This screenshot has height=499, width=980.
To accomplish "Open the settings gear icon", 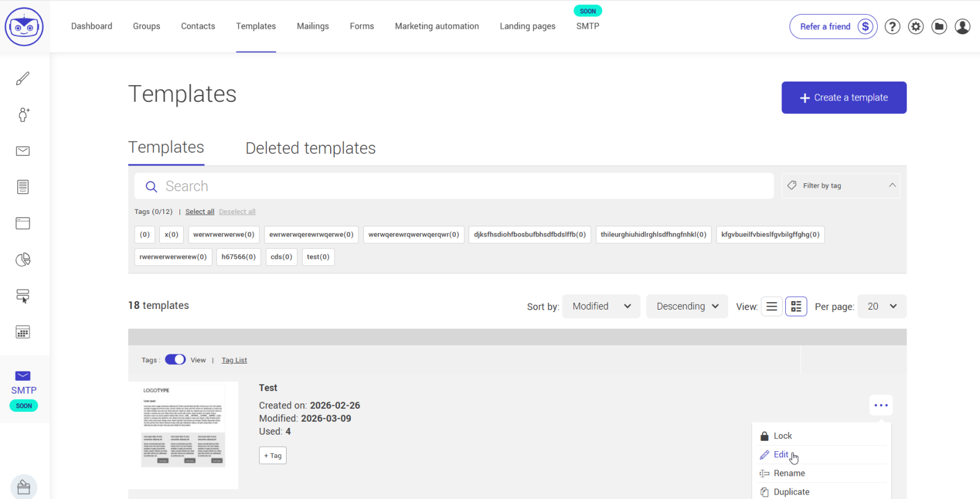I will coord(916,26).
